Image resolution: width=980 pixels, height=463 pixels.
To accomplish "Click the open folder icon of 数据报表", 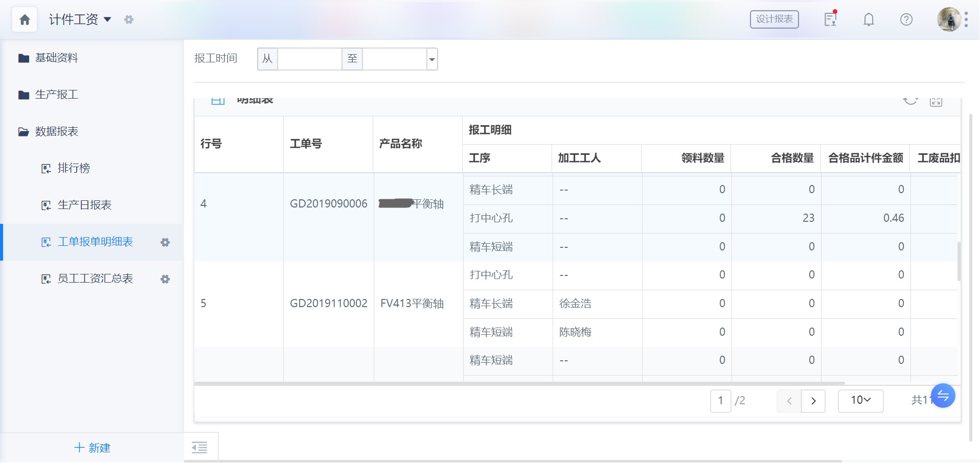I will [24, 132].
